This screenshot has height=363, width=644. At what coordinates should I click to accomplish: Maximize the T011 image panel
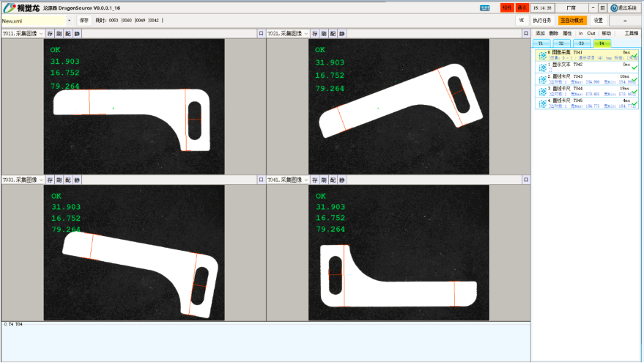point(260,34)
